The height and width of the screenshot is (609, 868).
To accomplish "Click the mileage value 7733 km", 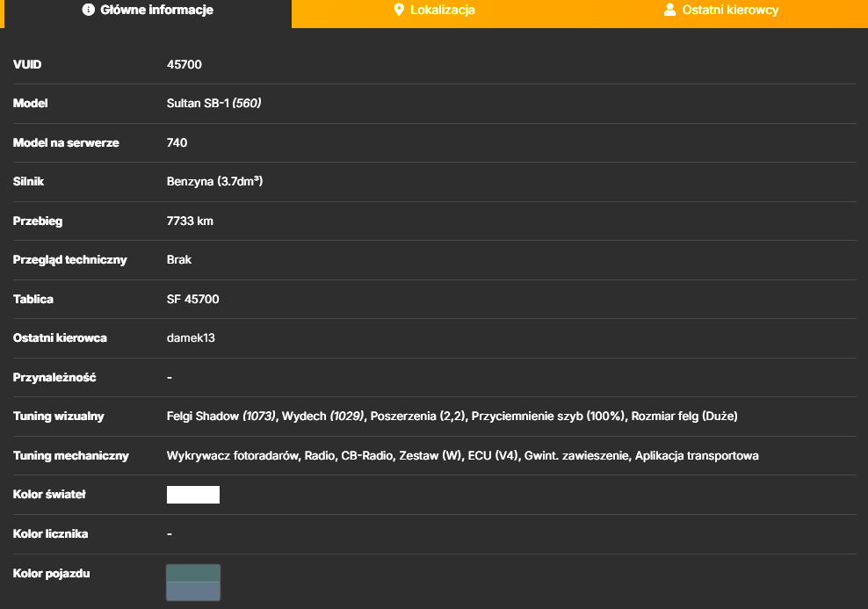I will click(x=190, y=221).
